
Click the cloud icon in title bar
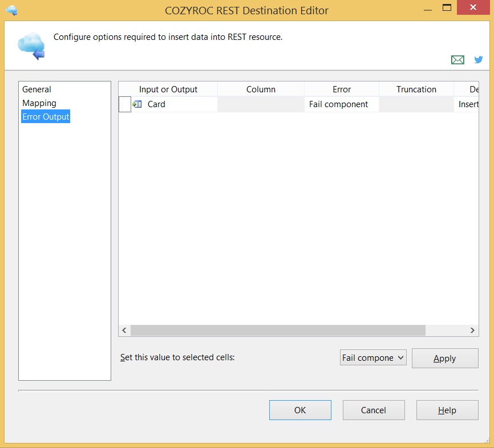pos(11,10)
